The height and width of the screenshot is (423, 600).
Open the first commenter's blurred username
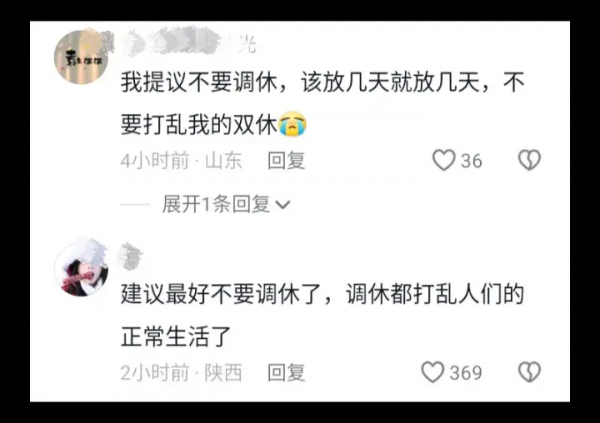coord(189,43)
